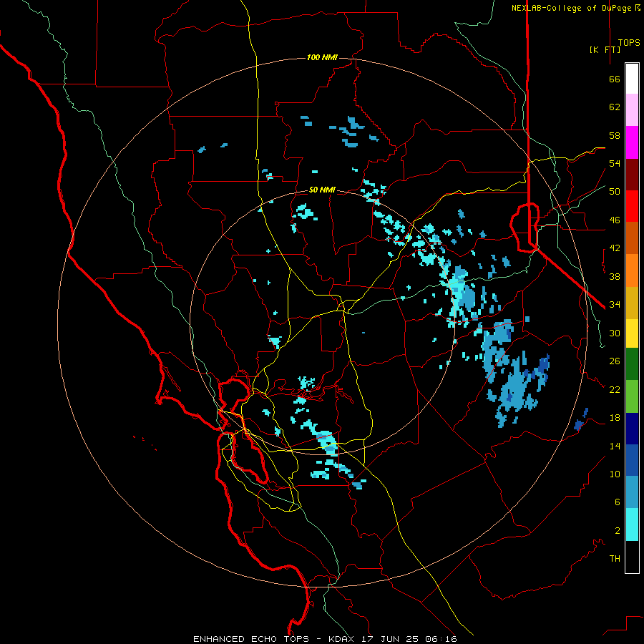This screenshot has width=644, height=644.
Task: Click the "100 NMI" range ring label
Action: (322, 57)
